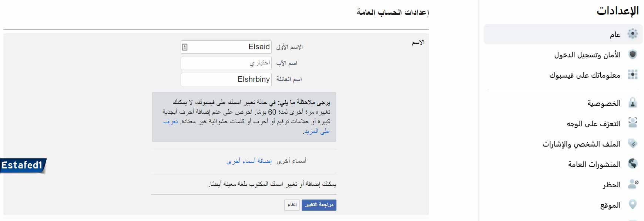Select الخصوصية from the settings sidebar

(x=604, y=103)
